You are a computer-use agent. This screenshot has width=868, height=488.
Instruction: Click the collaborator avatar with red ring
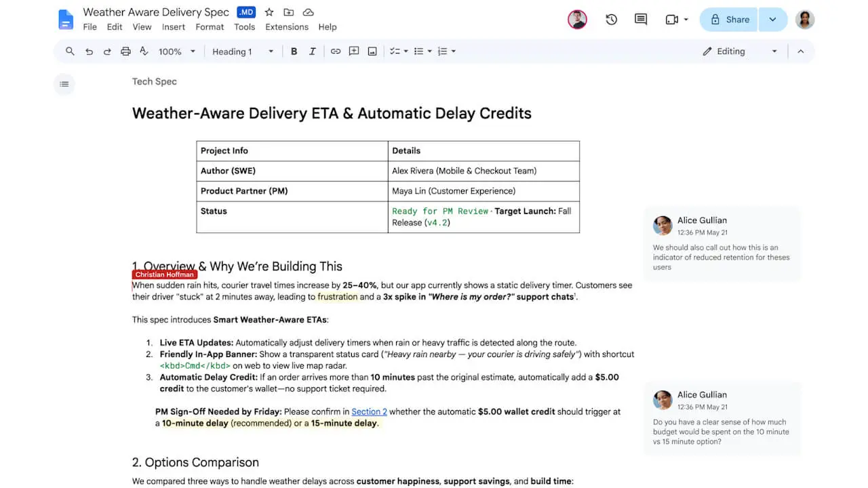coord(577,20)
